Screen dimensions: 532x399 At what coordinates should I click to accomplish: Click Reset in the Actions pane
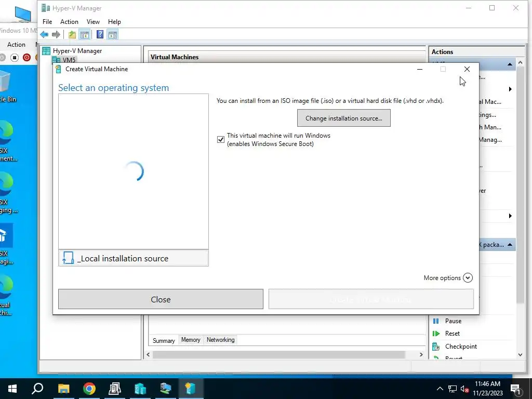(x=453, y=334)
